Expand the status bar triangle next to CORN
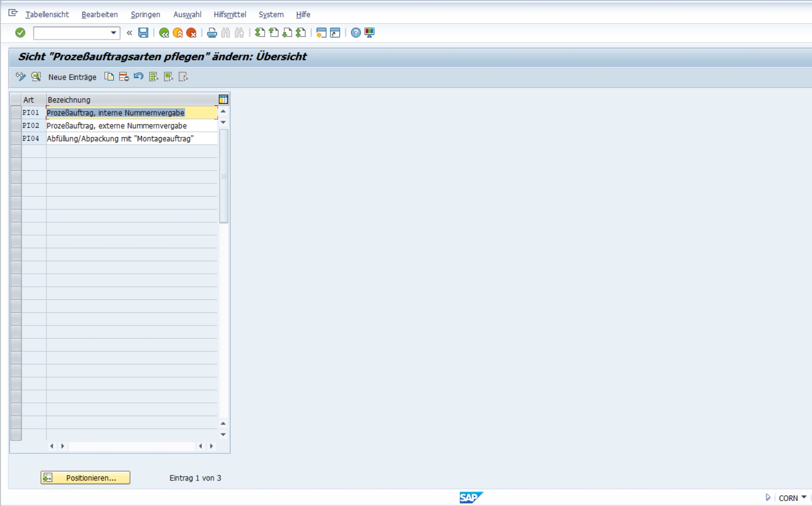 768,498
